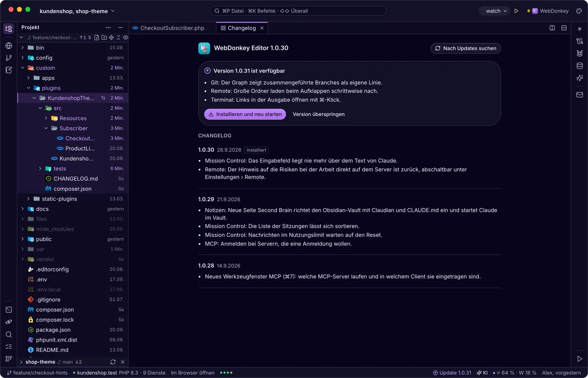Image resolution: width=588 pixels, height=378 pixels.
Task: Open the Git branch panel in left sidebar
Action: coord(9,58)
